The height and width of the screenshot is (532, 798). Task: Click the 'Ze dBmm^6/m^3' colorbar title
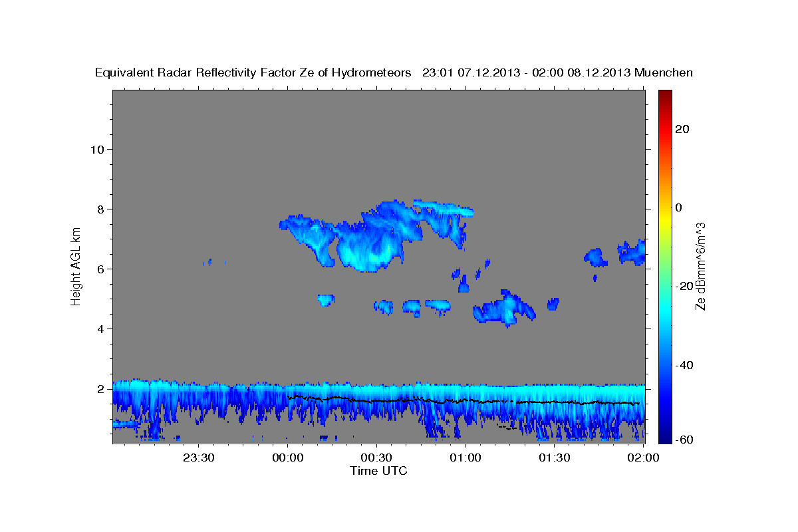tap(701, 266)
